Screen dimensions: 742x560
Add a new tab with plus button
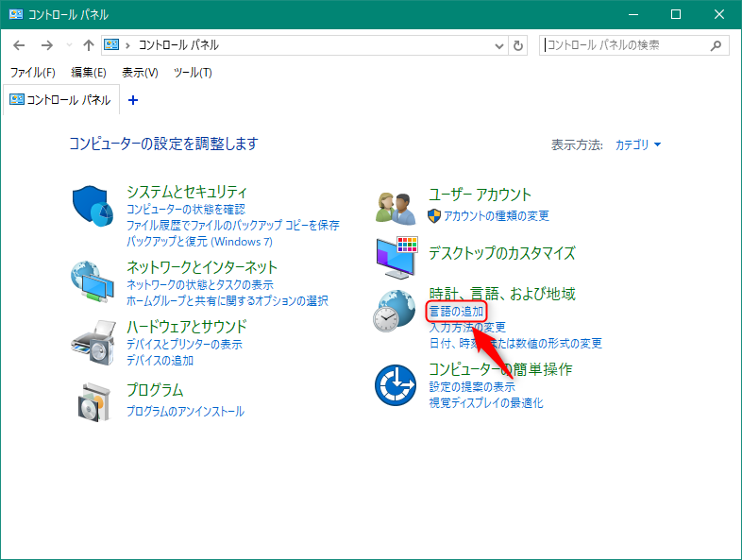(133, 100)
